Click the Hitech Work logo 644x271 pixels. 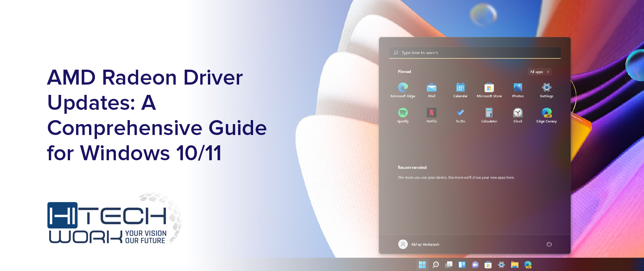[114, 219]
